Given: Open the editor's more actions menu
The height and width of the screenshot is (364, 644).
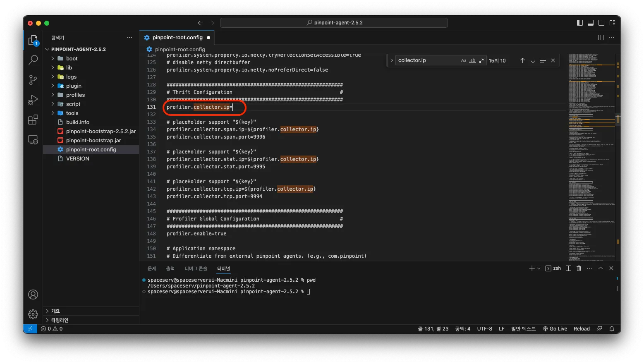Looking at the screenshot, I should coord(612,38).
